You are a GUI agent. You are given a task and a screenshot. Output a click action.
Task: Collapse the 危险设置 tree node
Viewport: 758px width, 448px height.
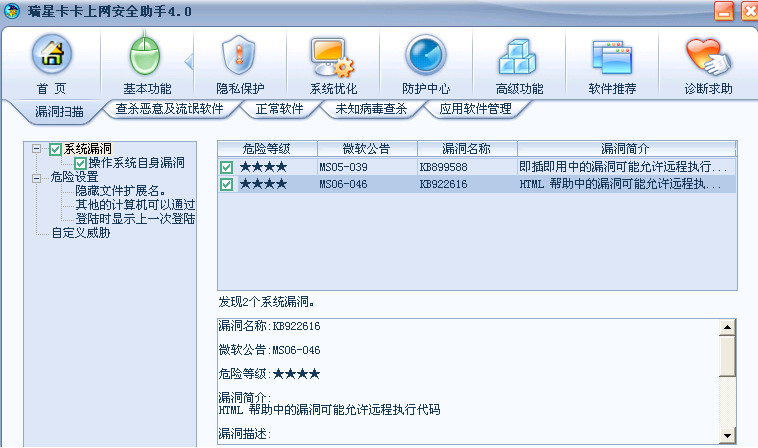pyautogui.click(x=36, y=178)
